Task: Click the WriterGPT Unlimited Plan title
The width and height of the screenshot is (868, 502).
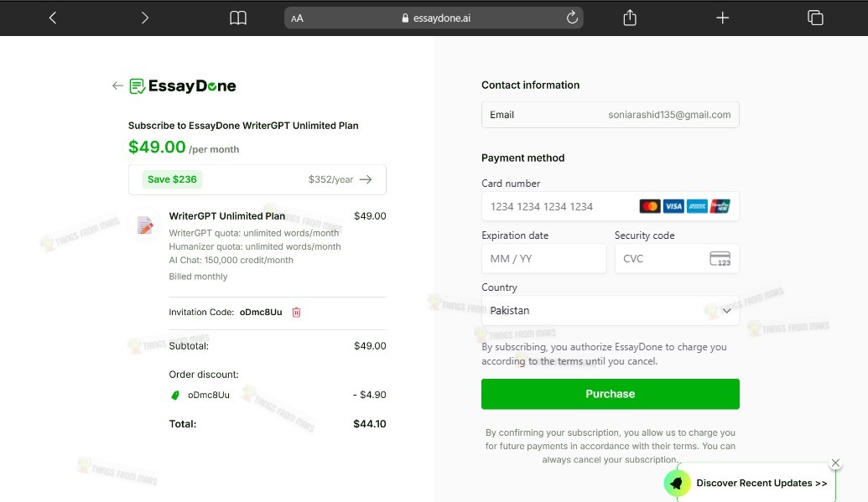Action: point(227,216)
